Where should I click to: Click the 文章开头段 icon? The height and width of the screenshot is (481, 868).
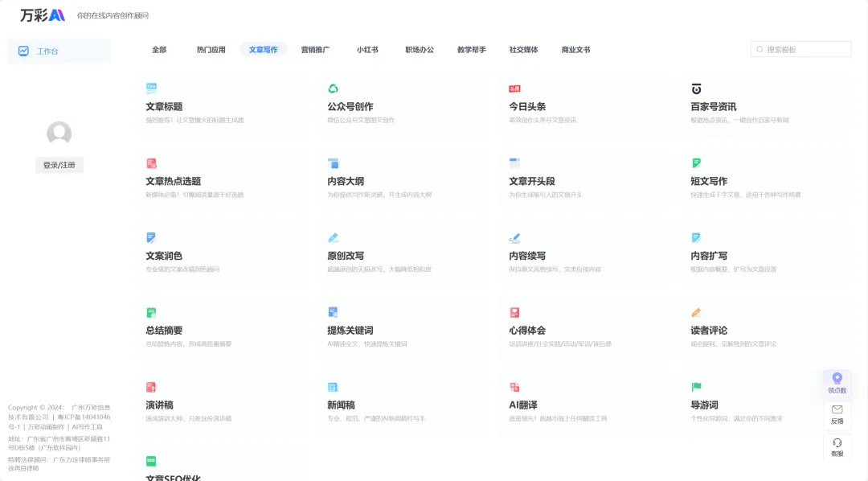(x=514, y=162)
